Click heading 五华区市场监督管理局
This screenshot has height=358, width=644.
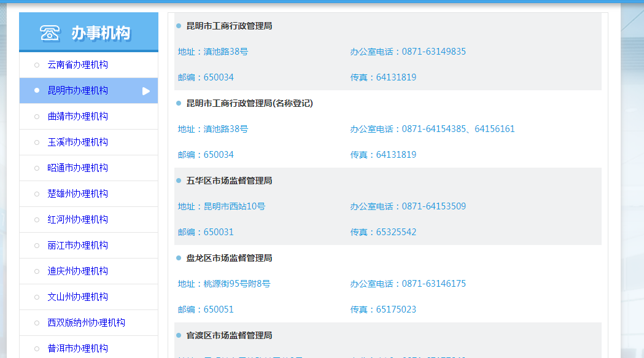tap(229, 181)
